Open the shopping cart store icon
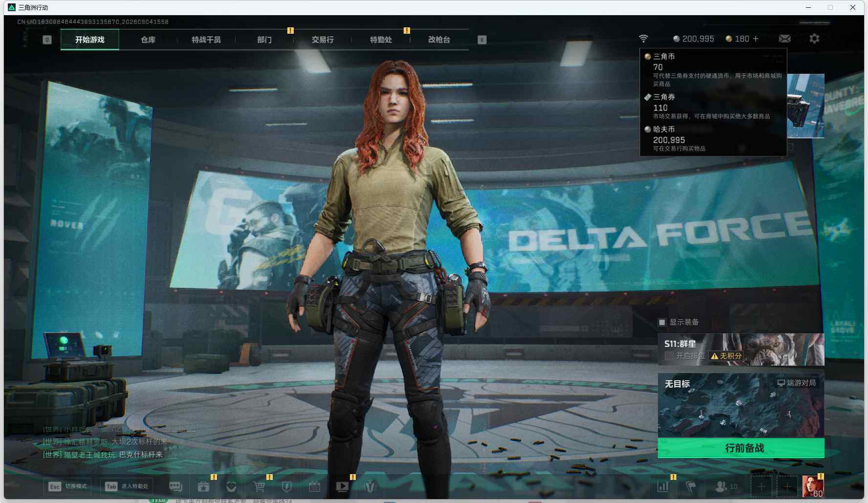The image size is (868, 503). [259, 486]
